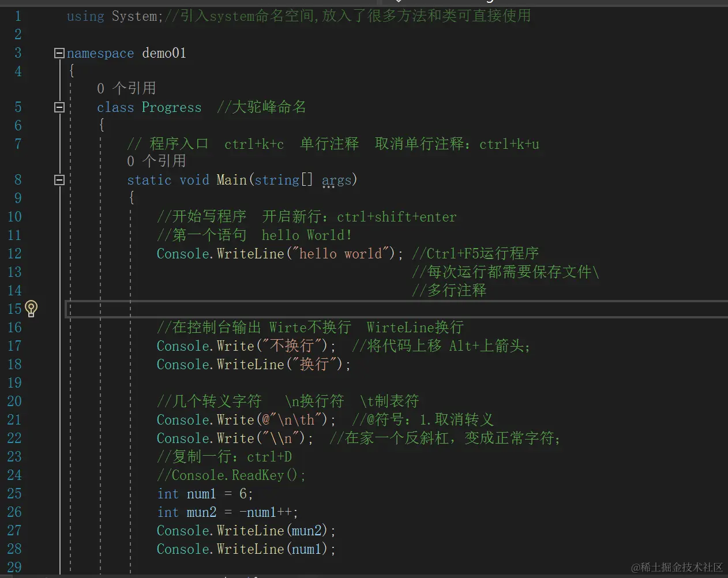The image size is (728, 578).
Task: Click the comment '//第一个语句 hello World!'
Action: (254, 235)
